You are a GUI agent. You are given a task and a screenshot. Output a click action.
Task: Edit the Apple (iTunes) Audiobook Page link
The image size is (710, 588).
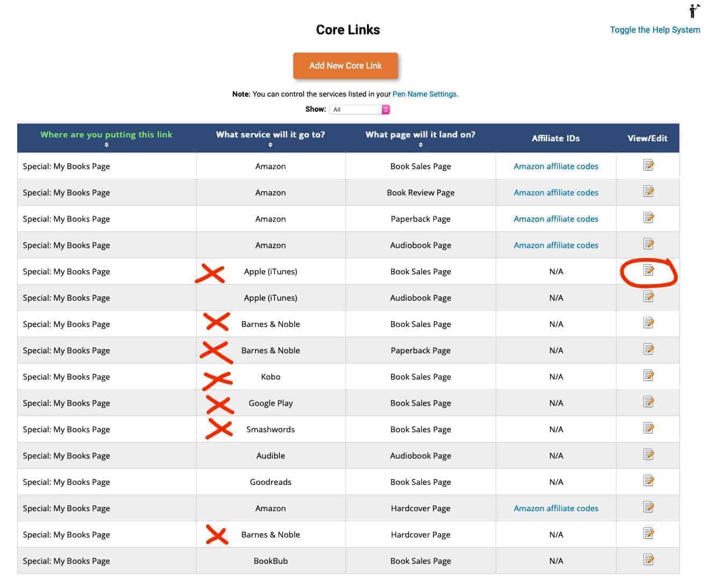[x=648, y=296]
